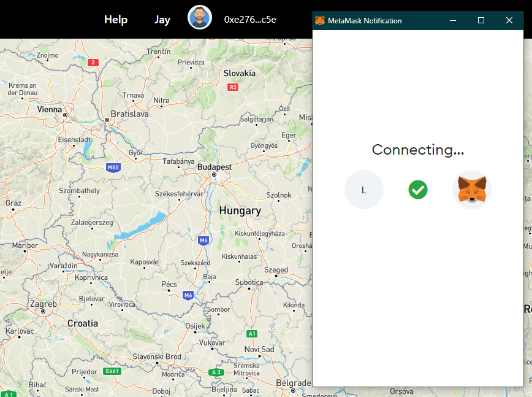Click Kaposvár label on map
Viewport: 532px width, 397px height.
[x=145, y=262]
